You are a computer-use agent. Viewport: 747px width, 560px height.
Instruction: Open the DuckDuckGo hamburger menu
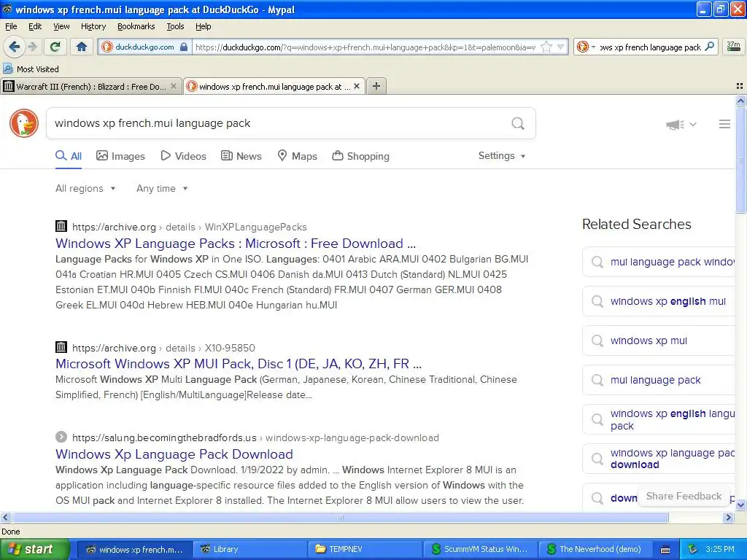coord(724,124)
